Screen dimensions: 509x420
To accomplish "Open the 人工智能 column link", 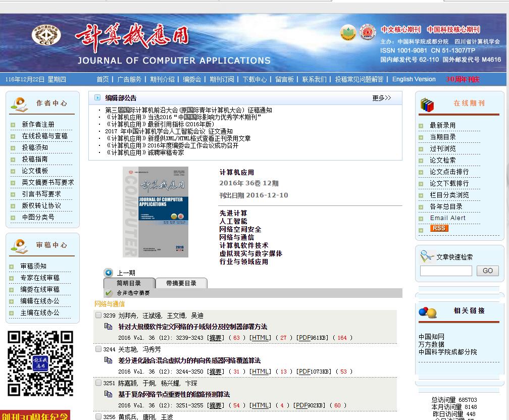I will coord(233,222).
